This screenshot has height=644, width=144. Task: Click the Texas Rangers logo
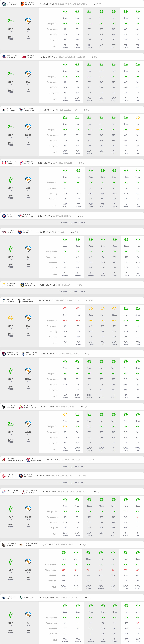click(28, 460)
